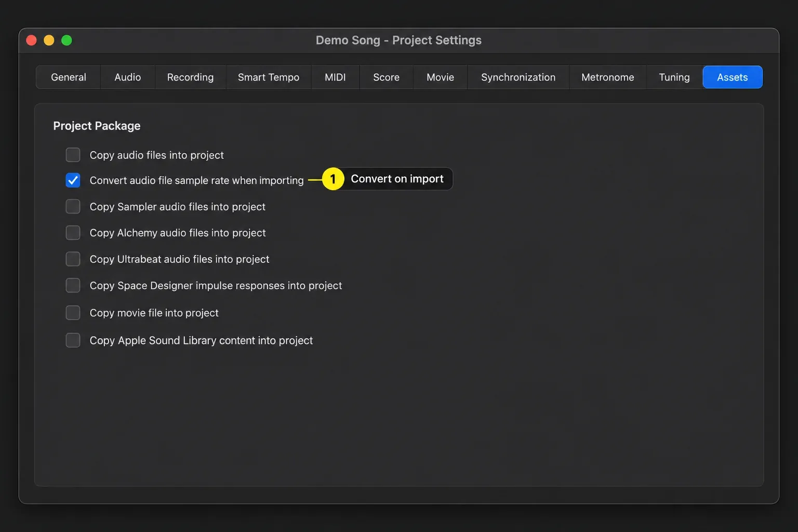The image size is (798, 532).
Task: Click label Copy Ultrabeat audio files into project
Action: [179, 259]
